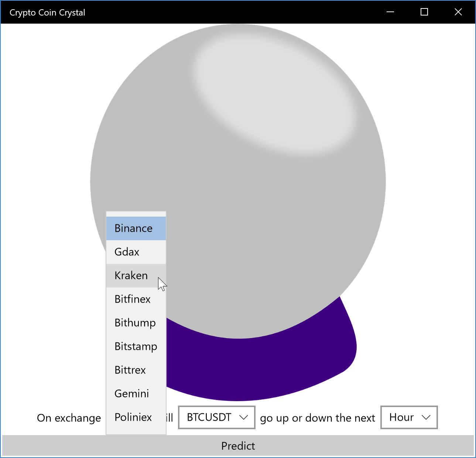
Task: Choose Bithump from the list
Action: [x=136, y=323]
